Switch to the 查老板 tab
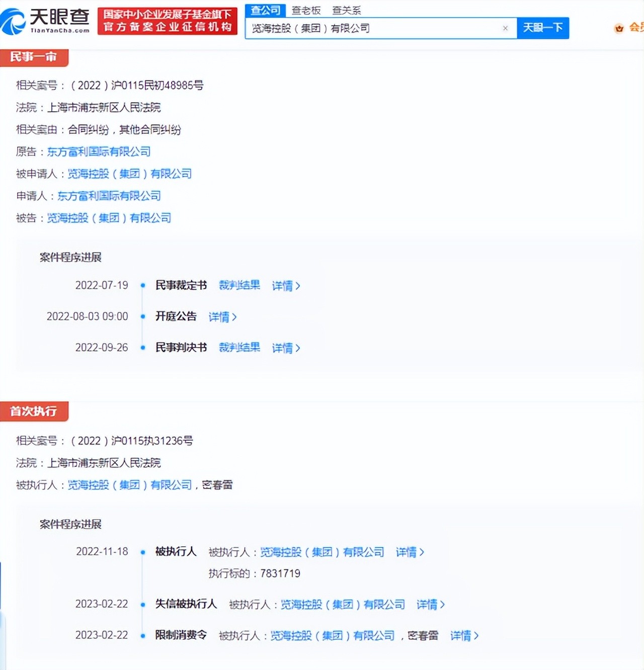 click(306, 11)
